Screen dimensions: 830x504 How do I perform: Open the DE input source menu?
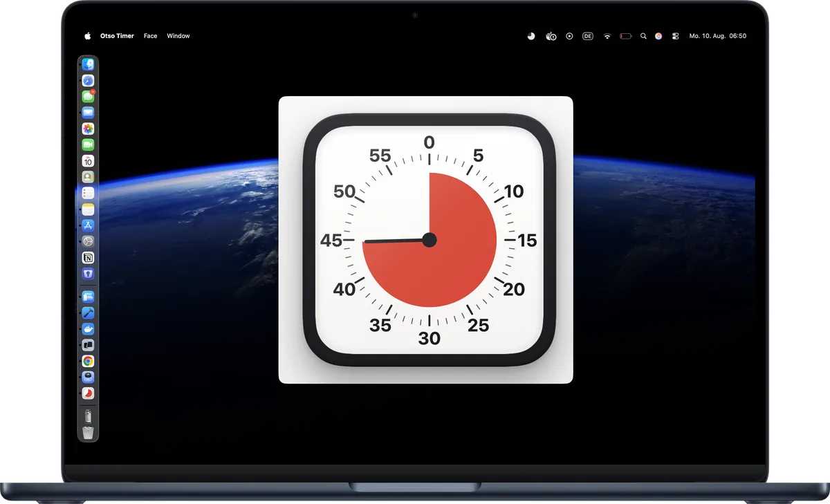(x=588, y=36)
